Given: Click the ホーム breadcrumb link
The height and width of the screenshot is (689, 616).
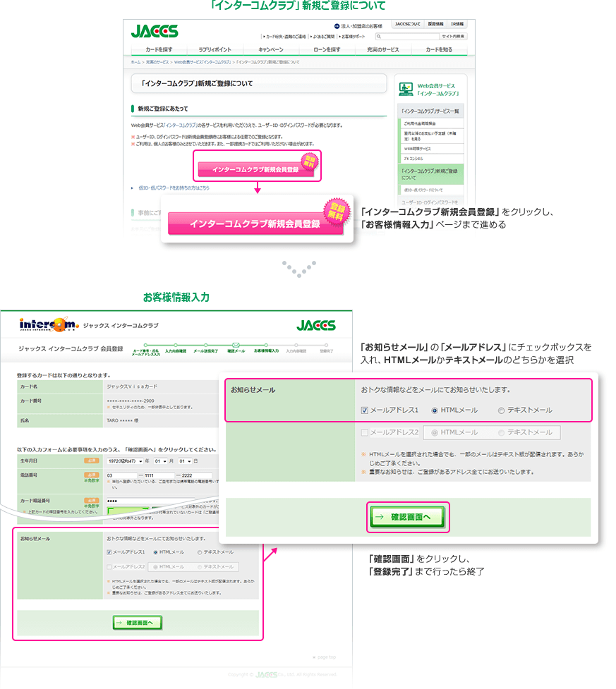Looking at the screenshot, I should tap(135, 62).
